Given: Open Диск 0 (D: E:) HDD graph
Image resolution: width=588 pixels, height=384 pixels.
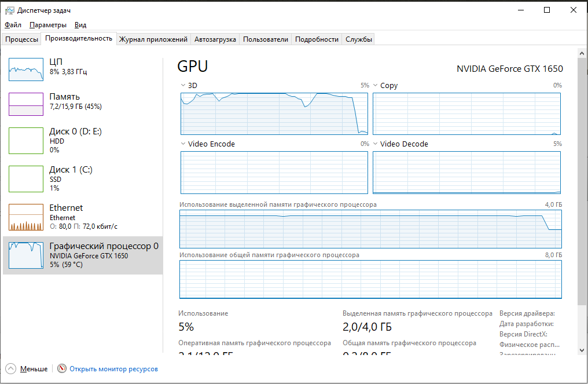Looking at the screenshot, I should (x=26, y=140).
